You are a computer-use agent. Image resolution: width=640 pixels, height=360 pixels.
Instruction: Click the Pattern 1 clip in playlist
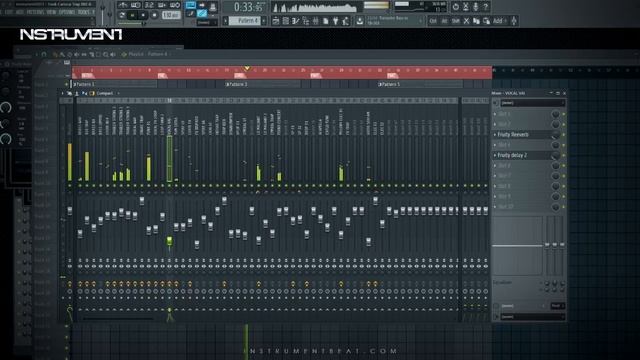tap(114, 84)
